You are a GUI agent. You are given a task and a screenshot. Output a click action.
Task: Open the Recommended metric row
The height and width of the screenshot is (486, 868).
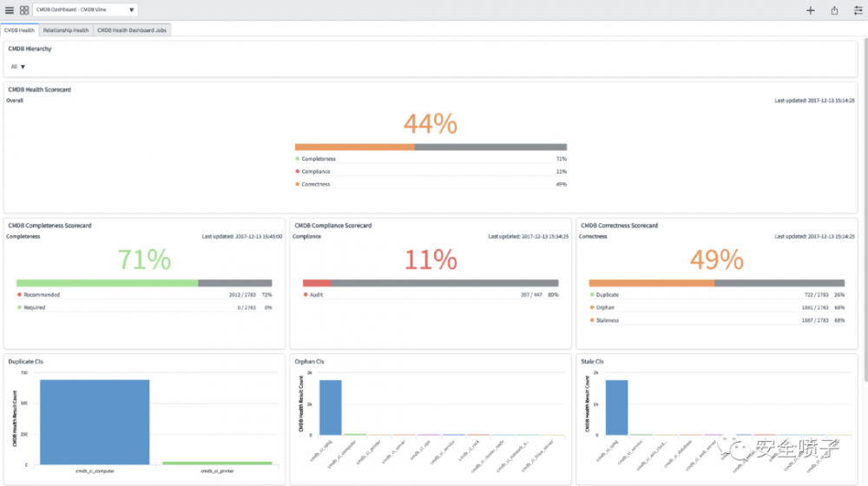point(144,295)
